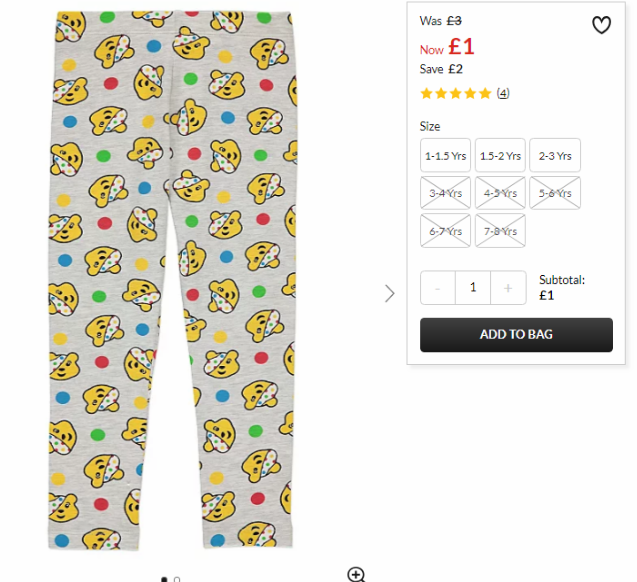Choose the unavailable 4-5 Yrs size
The width and height of the screenshot is (637, 582).
[x=500, y=193]
